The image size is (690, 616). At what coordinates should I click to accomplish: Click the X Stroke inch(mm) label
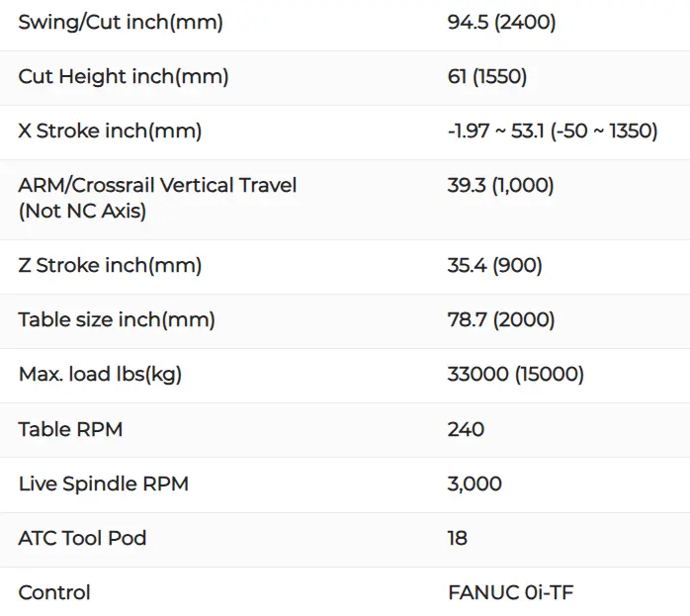coord(110,131)
